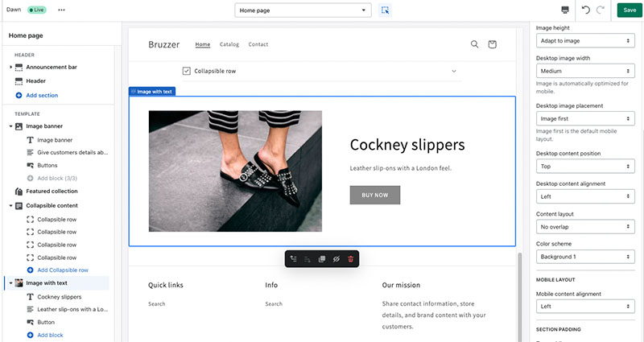Click the Header section icon

pyautogui.click(x=19, y=81)
